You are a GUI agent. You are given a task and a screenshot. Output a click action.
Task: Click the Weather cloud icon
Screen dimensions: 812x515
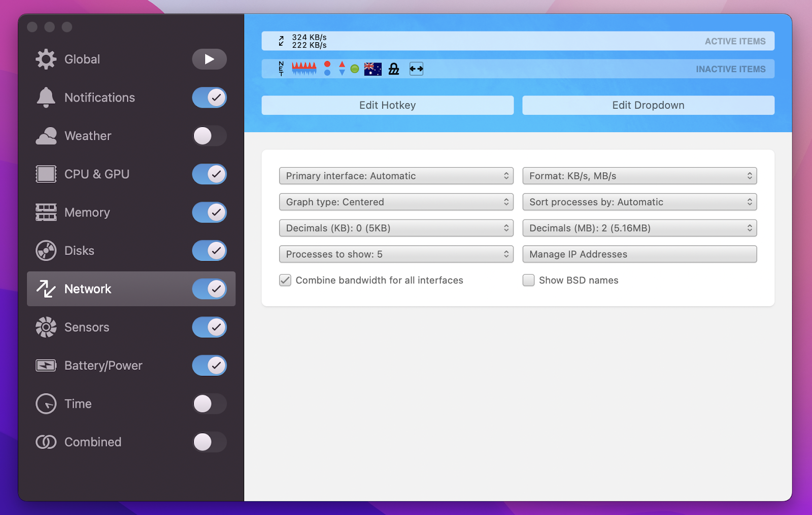46,136
